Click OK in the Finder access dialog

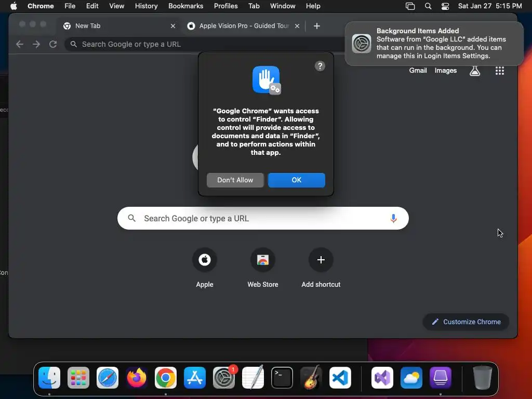(x=296, y=180)
